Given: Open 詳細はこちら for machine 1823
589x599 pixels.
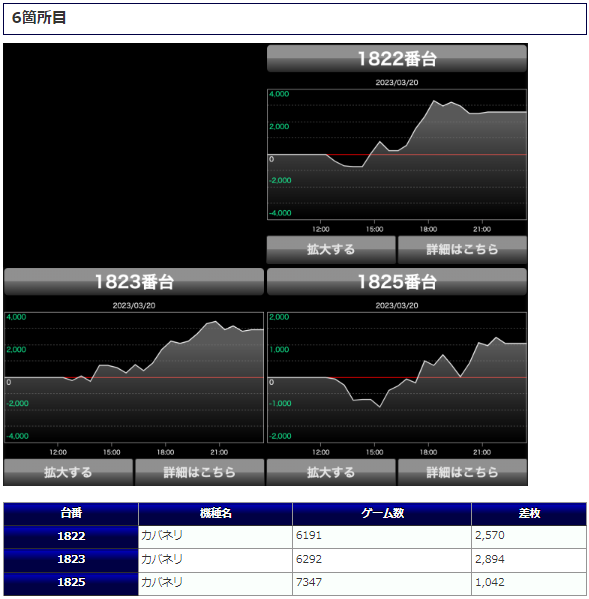Looking at the screenshot, I should click(x=199, y=472).
